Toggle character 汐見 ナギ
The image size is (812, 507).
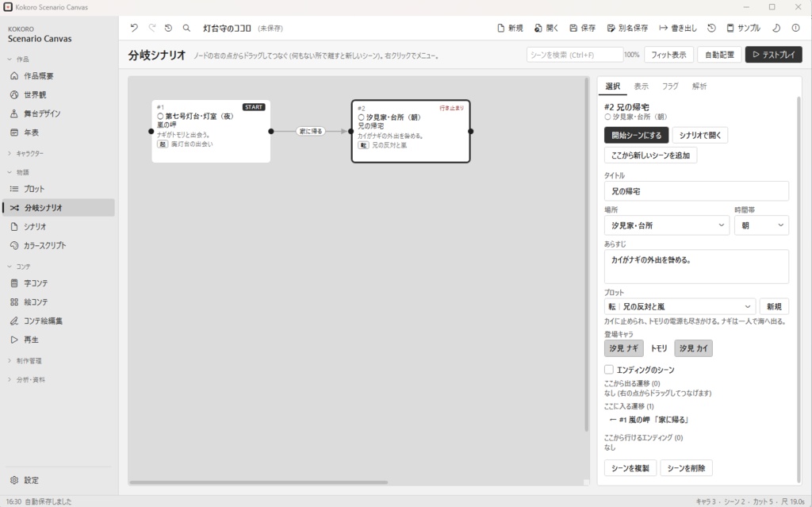click(x=623, y=348)
